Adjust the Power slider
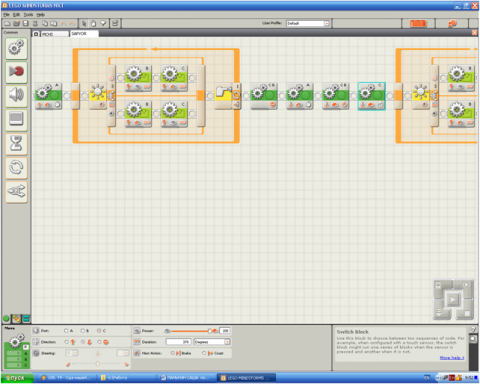The width and height of the screenshot is (480, 384). pyautogui.click(x=210, y=331)
